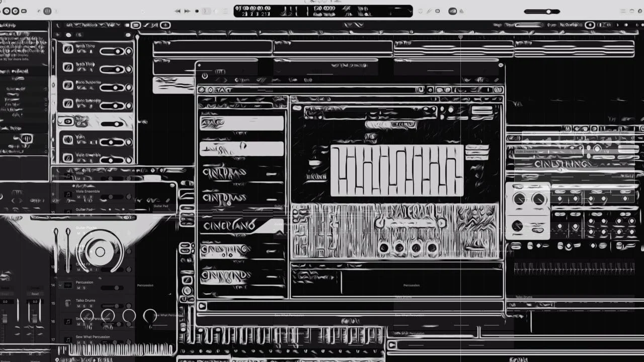Mute the Percussion track stack
This screenshot has width=644, height=362.
click(x=78, y=288)
